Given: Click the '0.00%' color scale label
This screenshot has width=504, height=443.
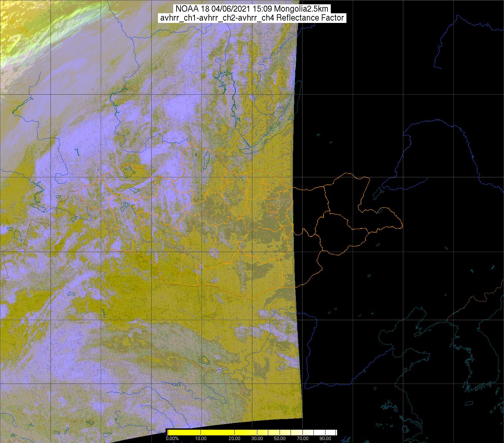Looking at the screenshot, I should click(x=172, y=439).
